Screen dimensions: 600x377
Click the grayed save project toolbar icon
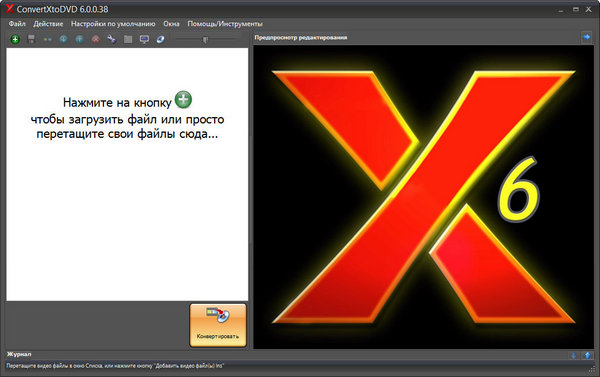(x=31, y=39)
